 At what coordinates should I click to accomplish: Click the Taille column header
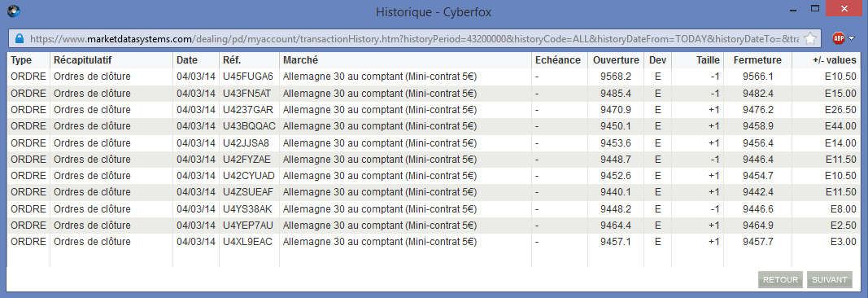(x=708, y=59)
